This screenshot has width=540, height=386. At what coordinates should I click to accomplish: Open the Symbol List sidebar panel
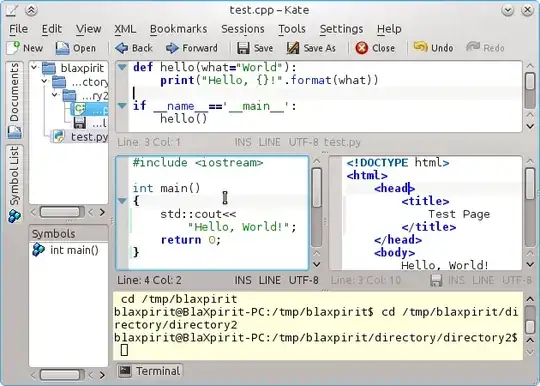(x=14, y=184)
